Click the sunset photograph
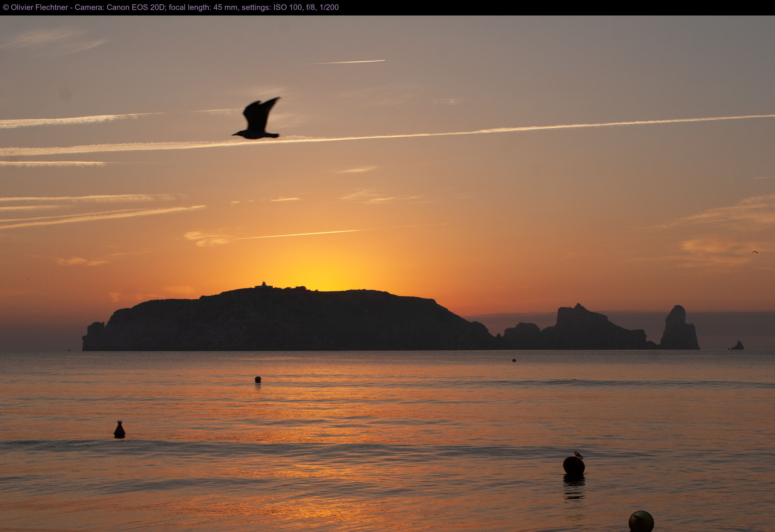This screenshot has width=775, height=532. pos(387,274)
